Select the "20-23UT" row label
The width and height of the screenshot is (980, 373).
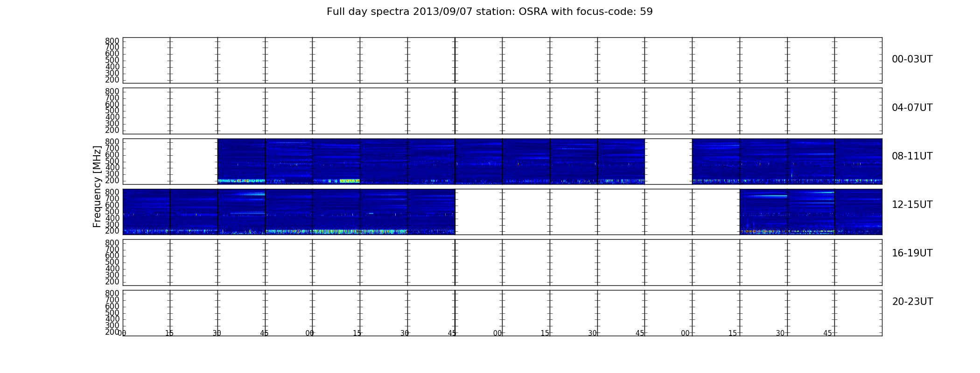(x=912, y=302)
